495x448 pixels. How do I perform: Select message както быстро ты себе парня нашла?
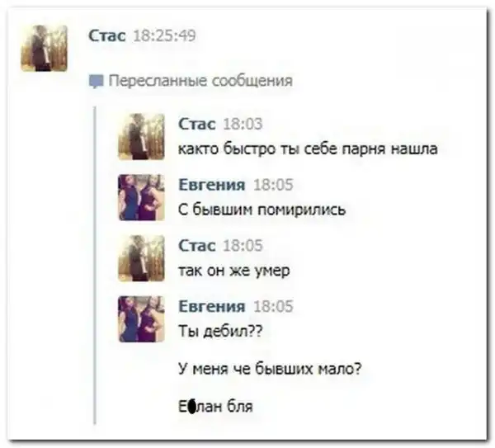click(308, 149)
